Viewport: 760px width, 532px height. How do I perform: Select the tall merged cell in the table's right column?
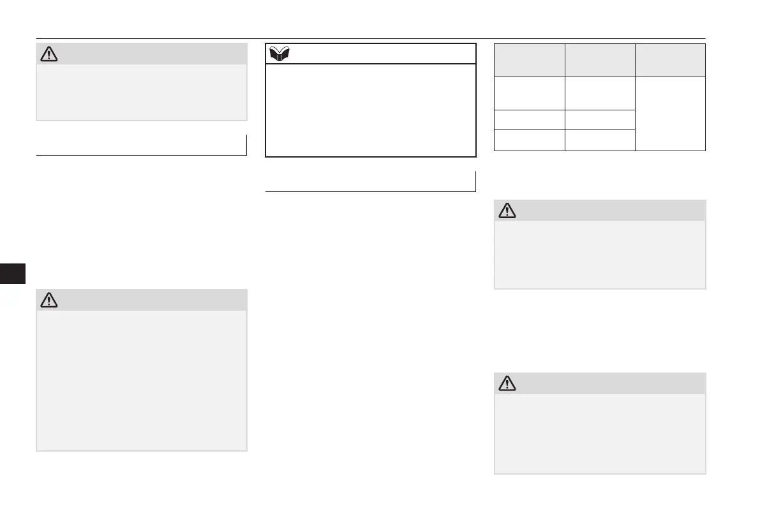[x=670, y=114]
